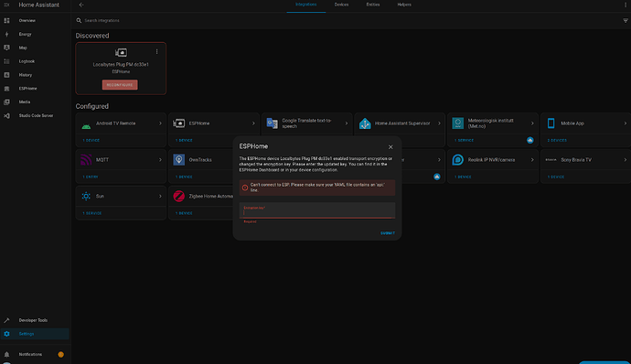
Task: Close the ESPHome dialog
Action: (390, 147)
